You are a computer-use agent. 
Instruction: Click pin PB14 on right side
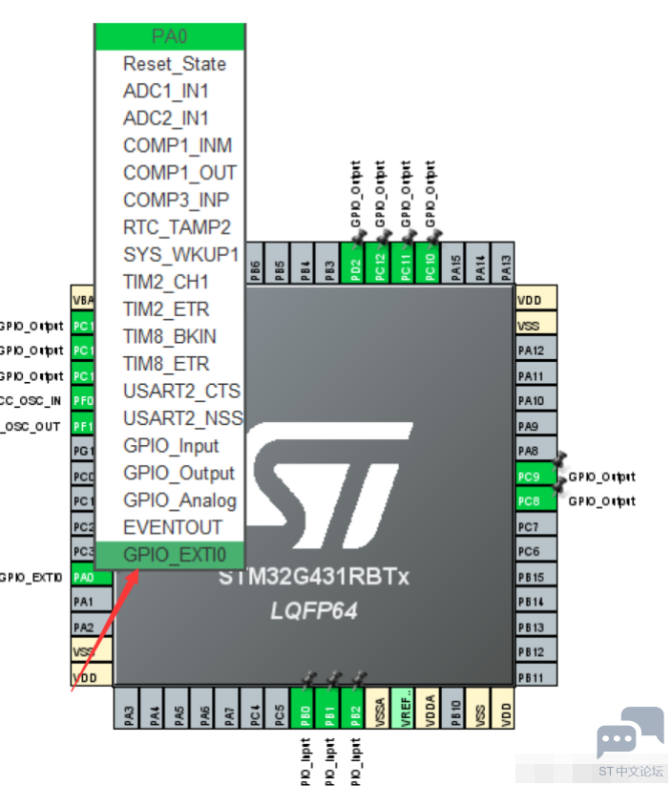(536, 600)
